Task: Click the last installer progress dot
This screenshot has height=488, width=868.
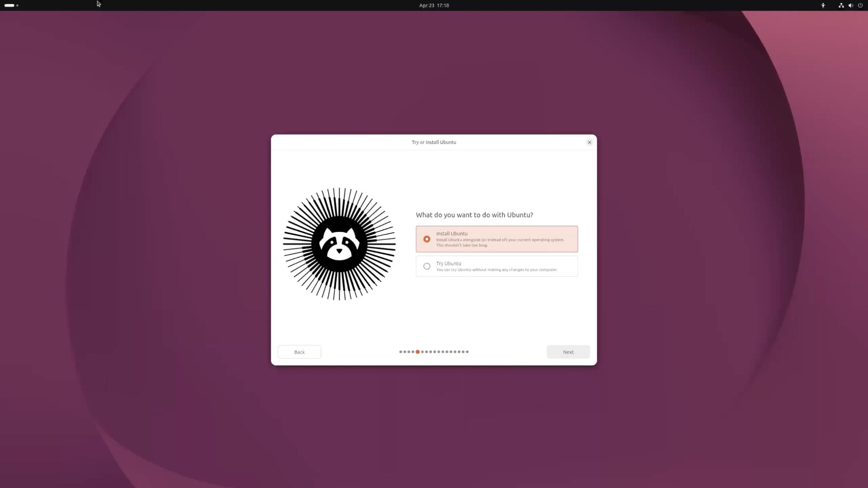Action: (467, 352)
